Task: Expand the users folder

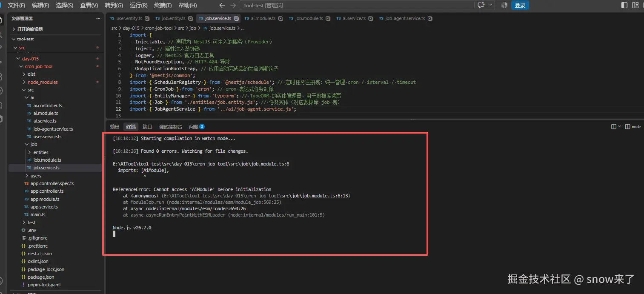Action: click(x=36, y=176)
